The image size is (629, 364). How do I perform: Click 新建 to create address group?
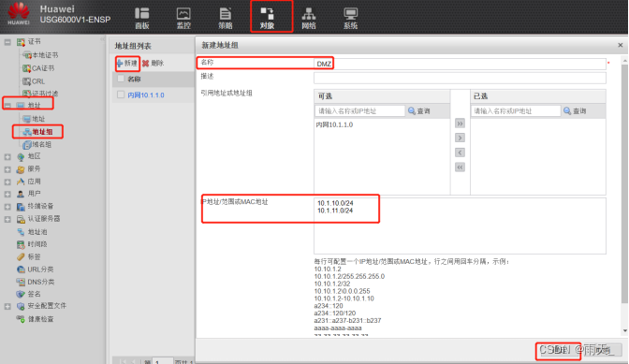[x=127, y=64]
